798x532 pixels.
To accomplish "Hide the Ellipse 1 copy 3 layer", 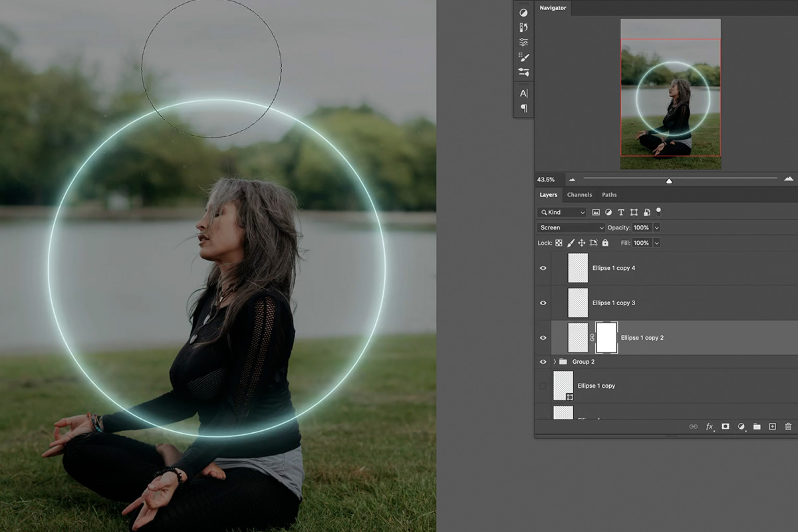I will point(543,303).
